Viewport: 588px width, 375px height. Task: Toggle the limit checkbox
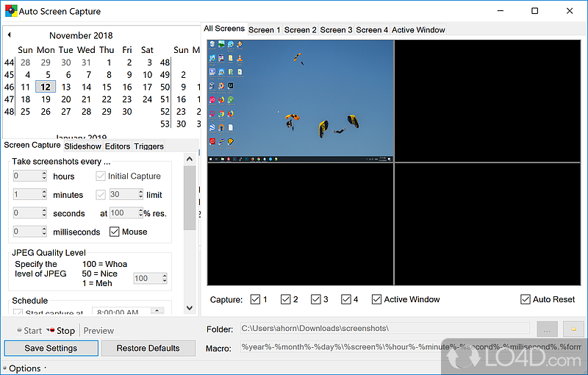[101, 195]
